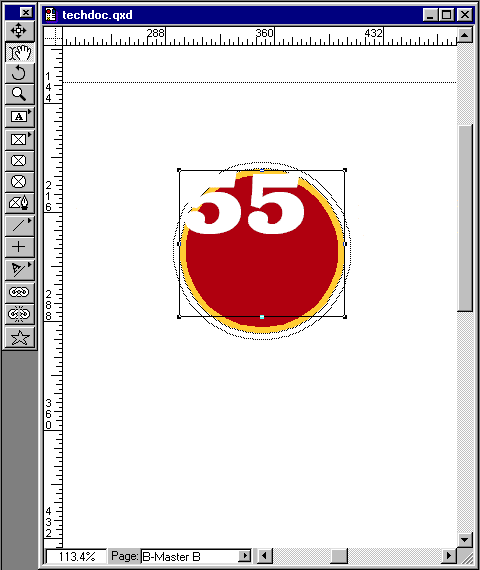
Task: Pick the Rectangle Picture Box tool
Action: coord(19,140)
